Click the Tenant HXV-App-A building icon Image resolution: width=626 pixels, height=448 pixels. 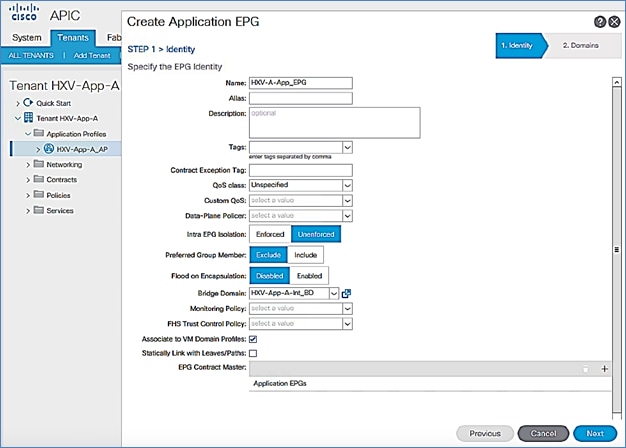(x=28, y=118)
